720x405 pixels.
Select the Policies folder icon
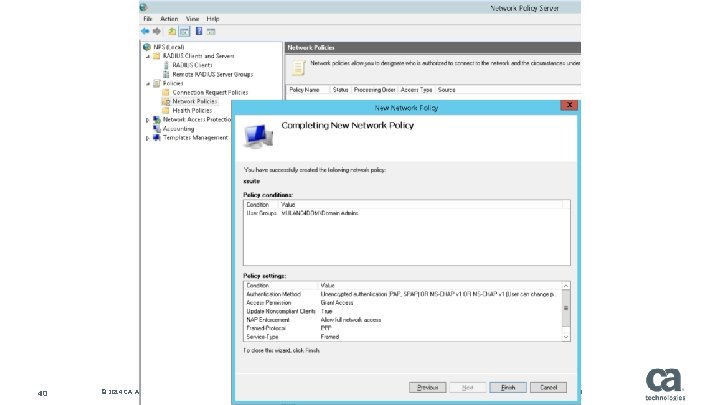pos(157,83)
